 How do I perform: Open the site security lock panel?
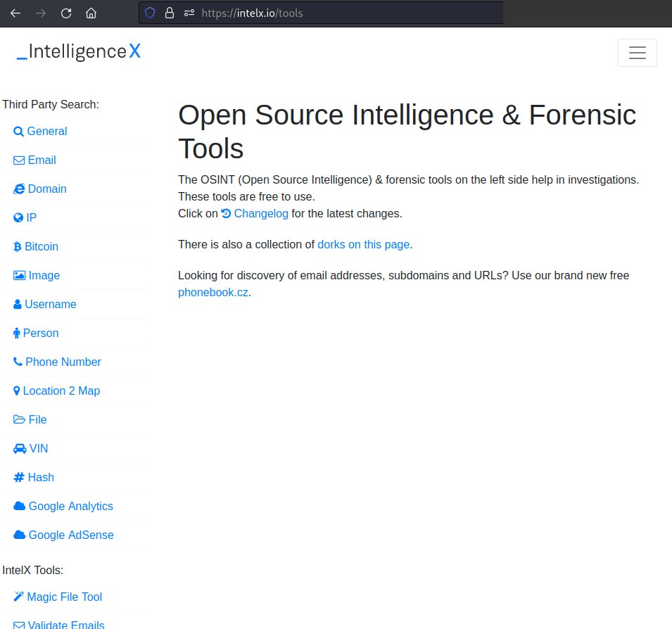coord(169,13)
